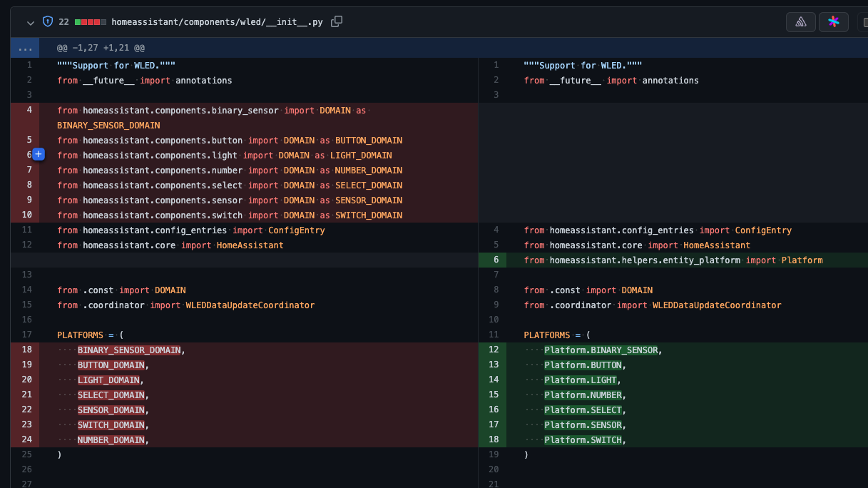Click the change count badge showing 22
868x488 pixels.
coord(63,21)
